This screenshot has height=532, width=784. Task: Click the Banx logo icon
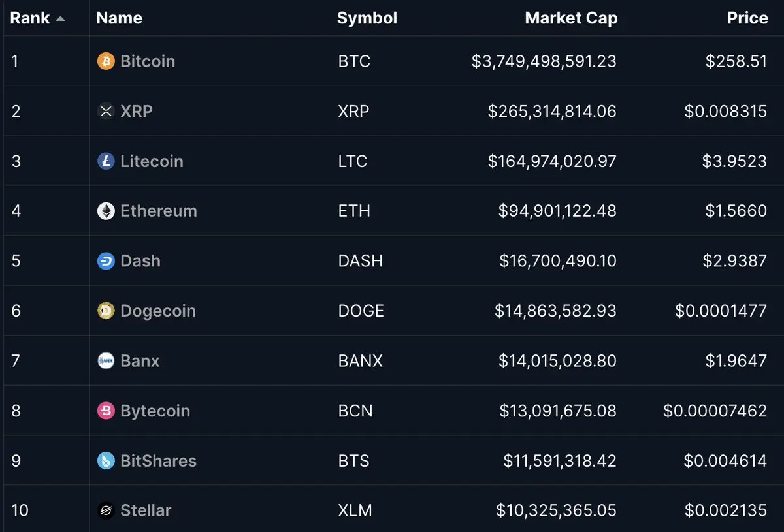tap(106, 360)
